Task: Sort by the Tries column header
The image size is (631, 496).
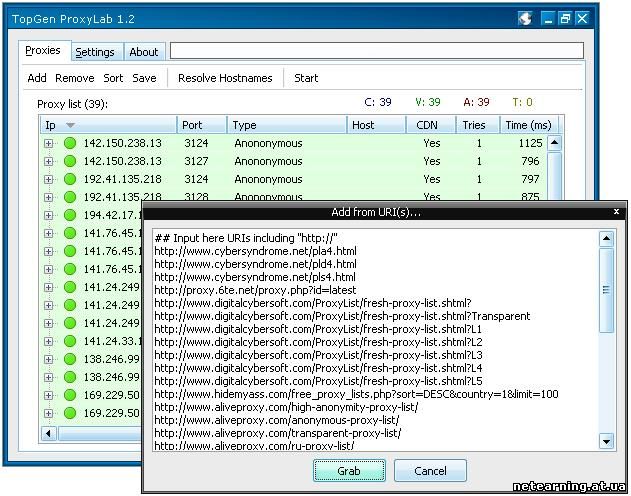Action: click(x=478, y=125)
